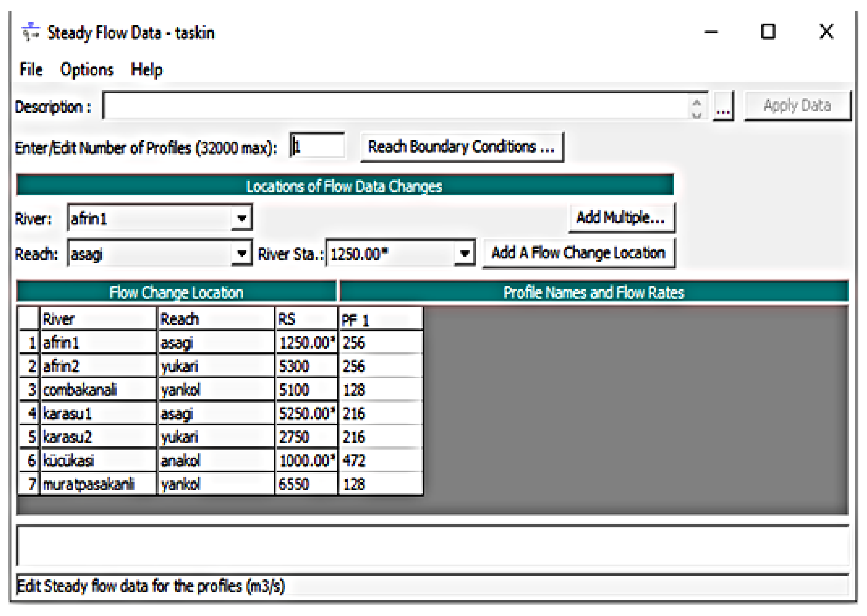Click the Steady Flow Data title icon
This screenshot has width=867, height=616.
[31, 32]
